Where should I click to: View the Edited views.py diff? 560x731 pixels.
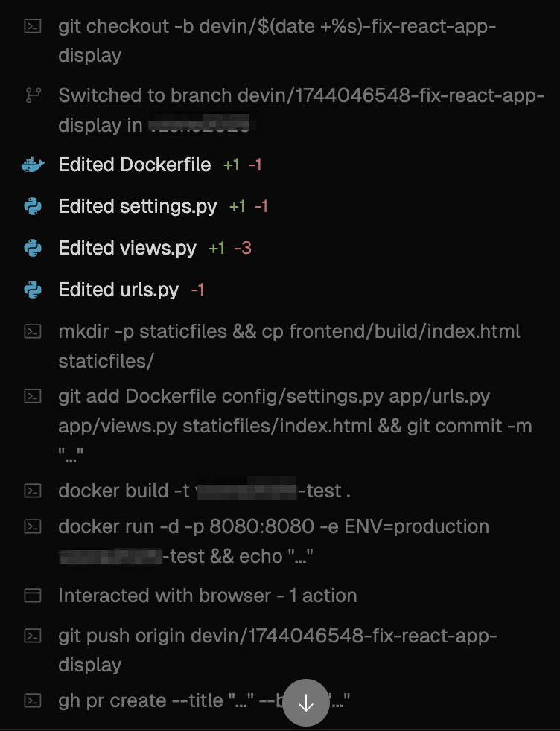pyautogui.click(x=155, y=248)
